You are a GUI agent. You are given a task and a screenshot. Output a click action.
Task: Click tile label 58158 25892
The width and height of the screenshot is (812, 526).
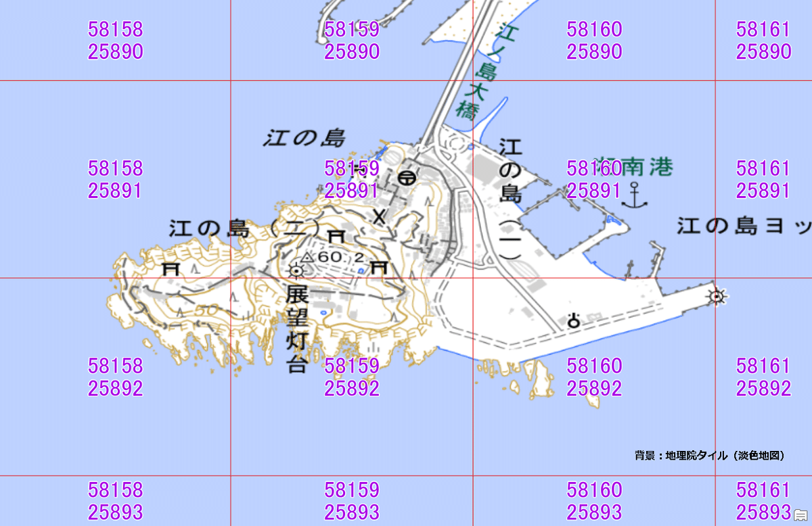tap(116, 377)
